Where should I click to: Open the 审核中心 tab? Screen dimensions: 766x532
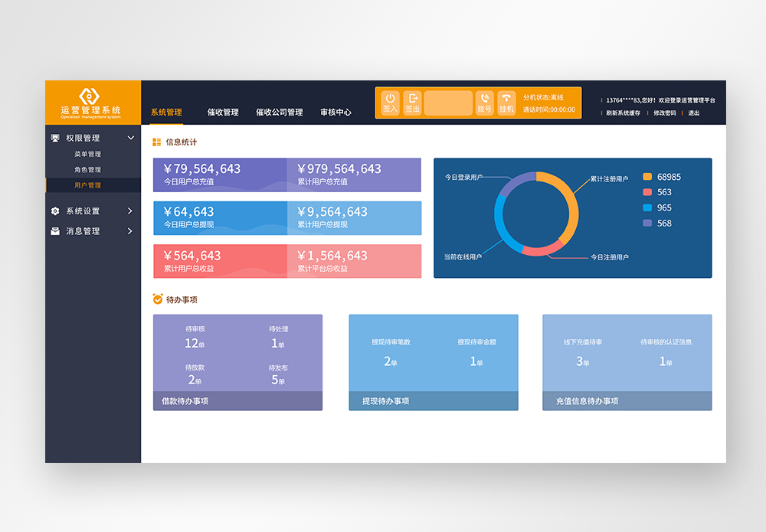click(x=336, y=113)
